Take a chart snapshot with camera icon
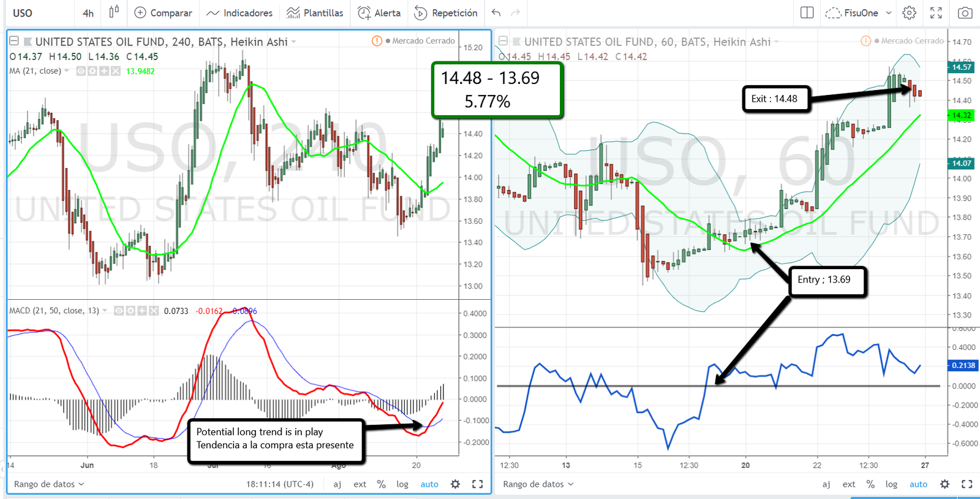 click(965, 13)
